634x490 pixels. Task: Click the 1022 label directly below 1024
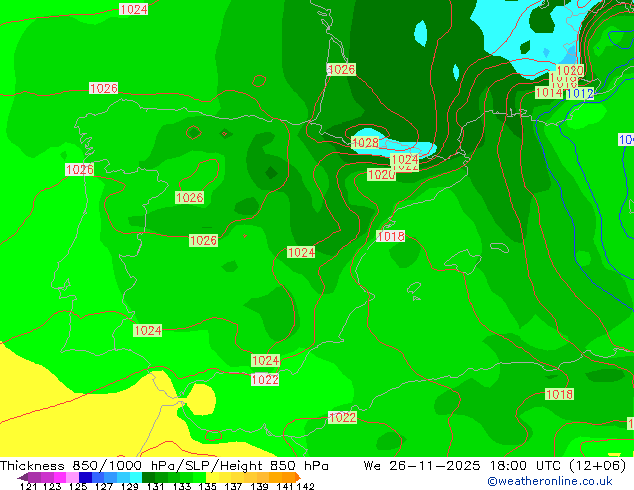265,380
